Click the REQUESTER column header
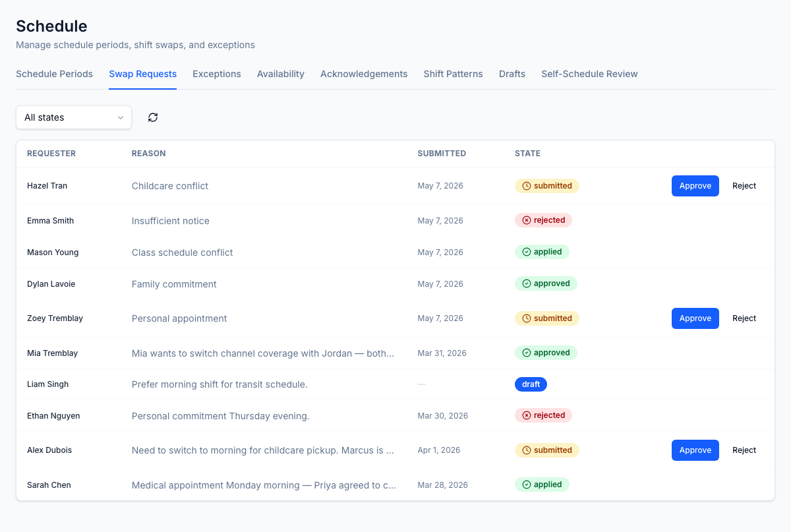Screen dimensions: 791x532 (x=51, y=154)
